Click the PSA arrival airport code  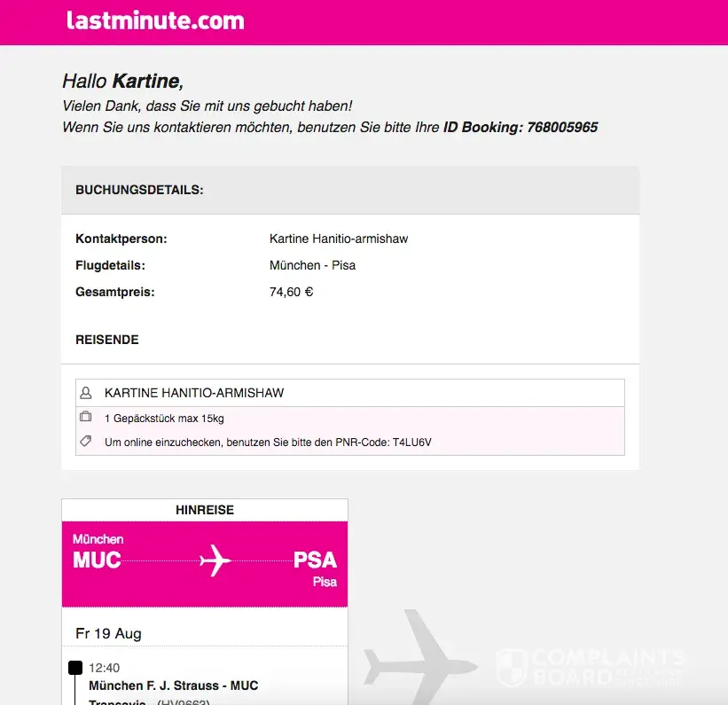click(x=315, y=560)
